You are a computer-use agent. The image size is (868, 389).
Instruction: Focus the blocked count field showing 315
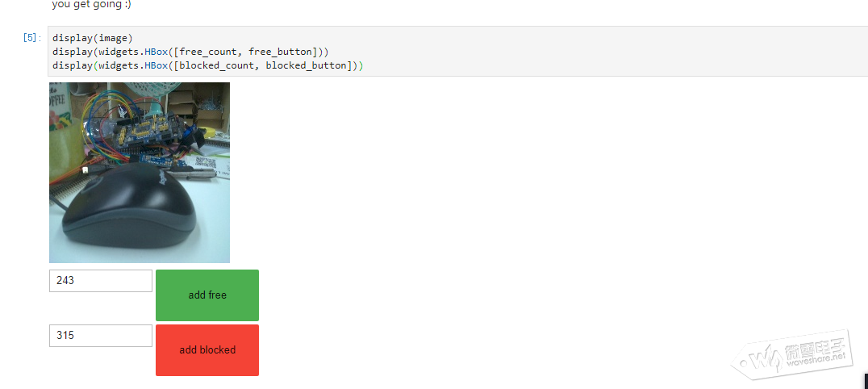(x=101, y=336)
